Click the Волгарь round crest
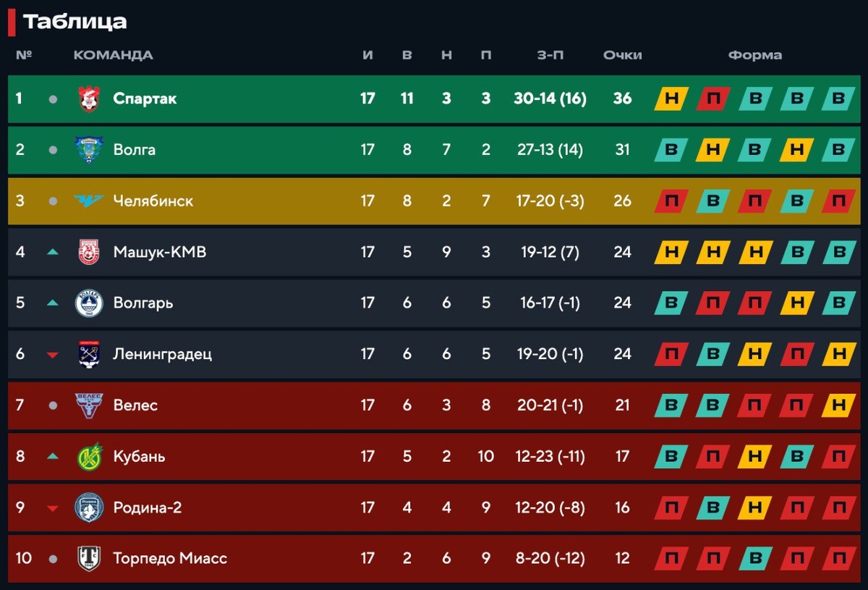The width and height of the screenshot is (868, 590). click(x=89, y=303)
